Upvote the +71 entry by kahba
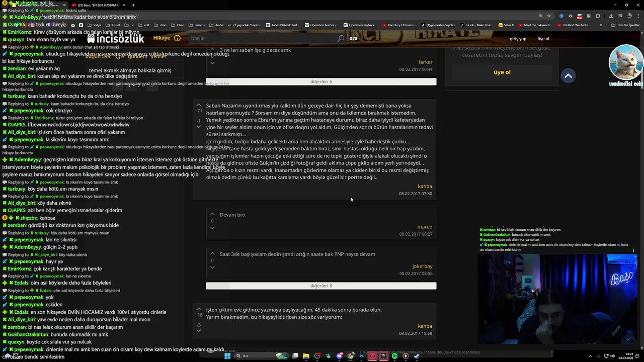Viewport: 644px width, 362px height. (x=199, y=105)
